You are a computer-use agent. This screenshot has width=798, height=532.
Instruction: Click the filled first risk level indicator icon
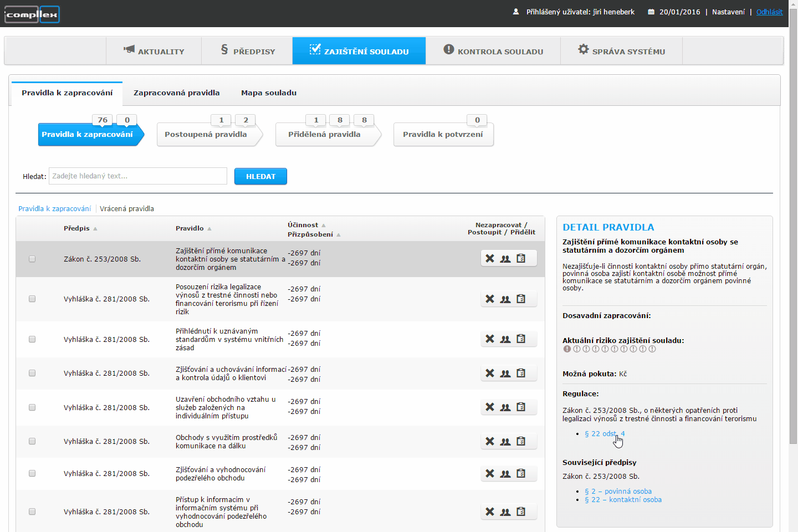pyautogui.click(x=567, y=349)
